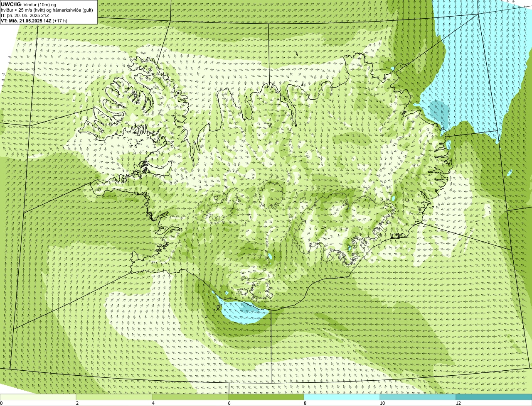Click the dark green 6–8 color bar segment

pyautogui.click(x=266, y=397)
